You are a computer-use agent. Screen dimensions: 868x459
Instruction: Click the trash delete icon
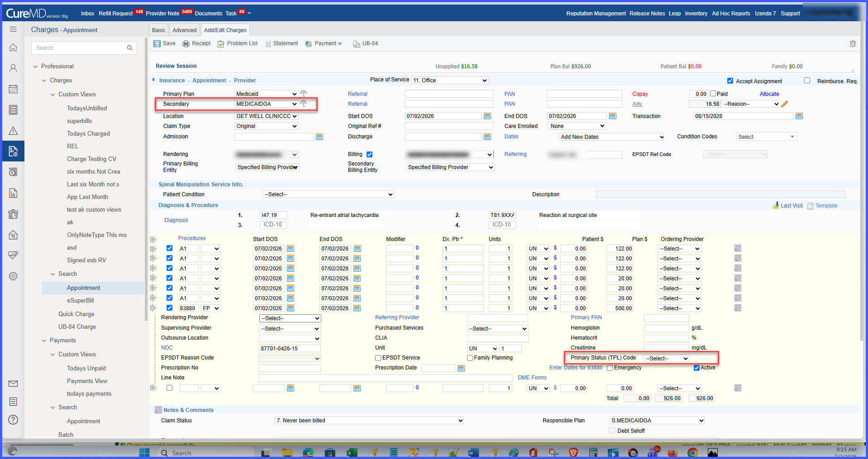[x=853, y=44]
